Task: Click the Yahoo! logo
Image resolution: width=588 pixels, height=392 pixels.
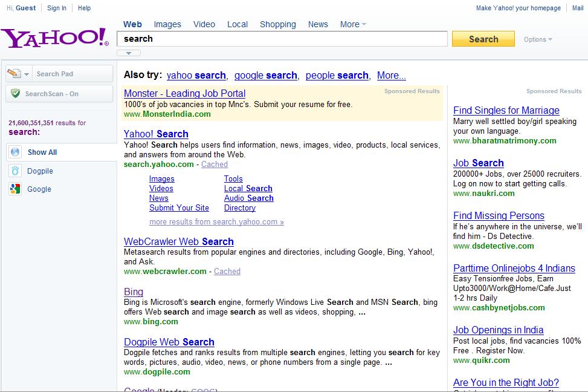Action: 55,38
